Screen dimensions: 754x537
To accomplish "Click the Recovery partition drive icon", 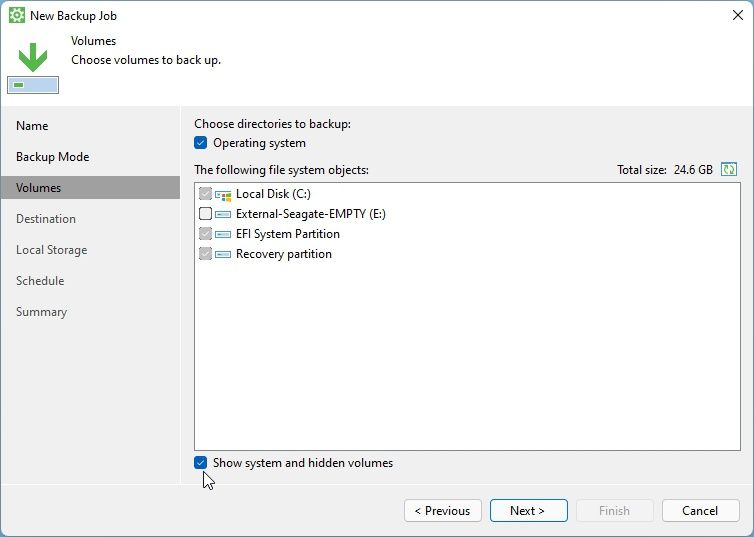I will pyautogui.click(x=223, y=254).
